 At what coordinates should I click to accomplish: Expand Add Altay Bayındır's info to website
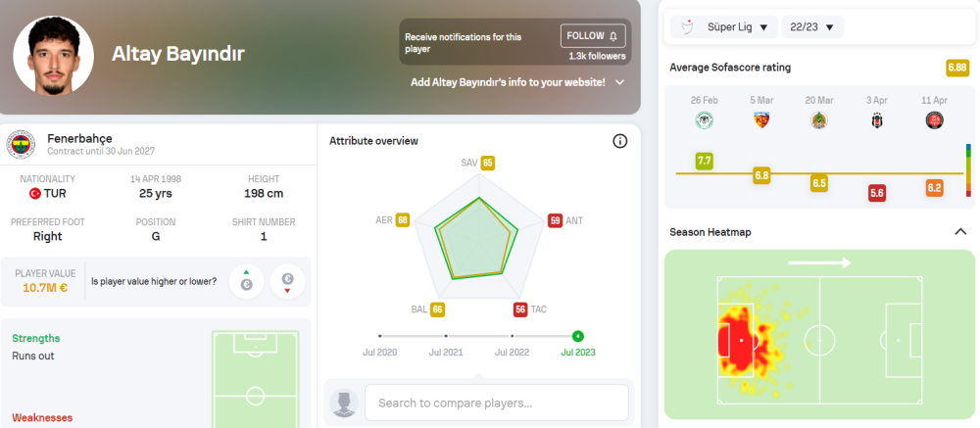(x=619, y=82)
